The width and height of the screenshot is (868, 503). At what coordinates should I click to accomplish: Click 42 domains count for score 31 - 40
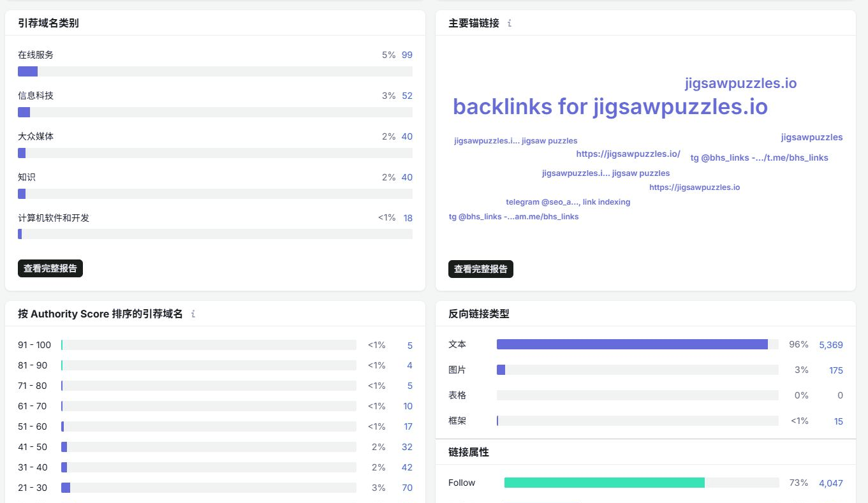click(x=407, y=467)
